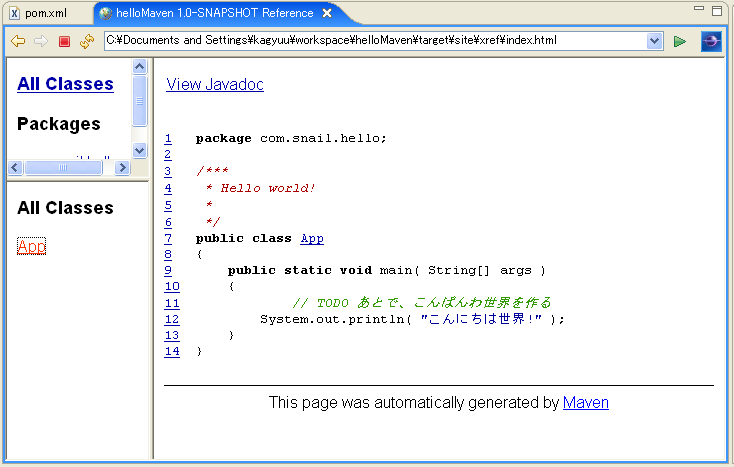The height and width of the screenshot is (467, 734).
Task: Click the All Classes link in top frame
Action: pyautogui.click(x=65, y=84)
